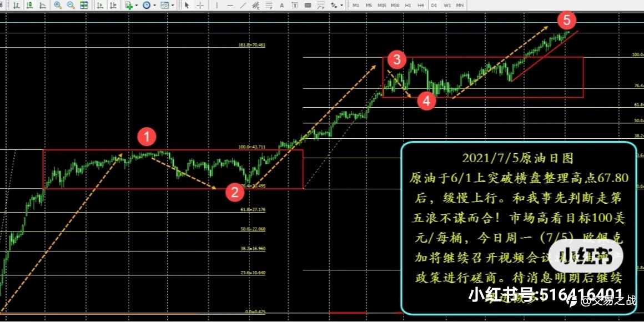Viewport: 644px width, 322px height.
Task: Click Fibonacci label 0.0=0.425
Action: [255, 312]
